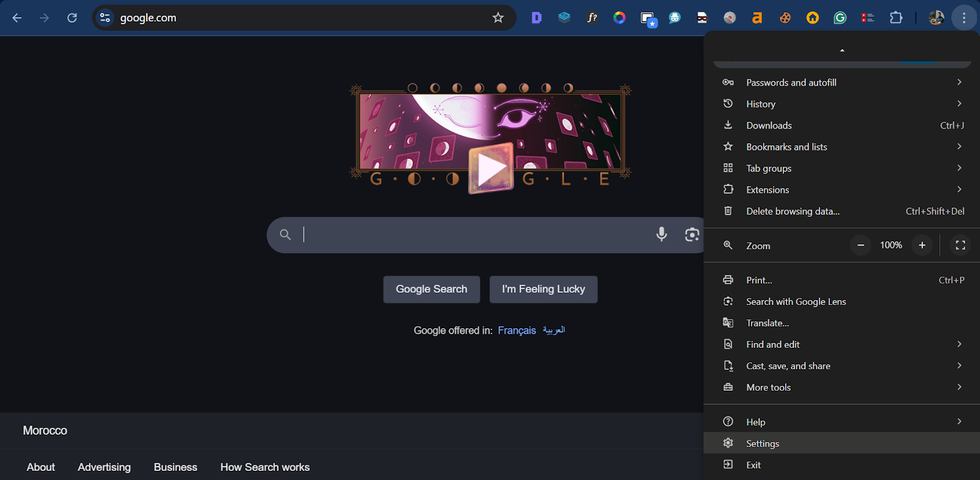Select Print... in the menu
Screen dimensions: 980x480
pos(842,280)
